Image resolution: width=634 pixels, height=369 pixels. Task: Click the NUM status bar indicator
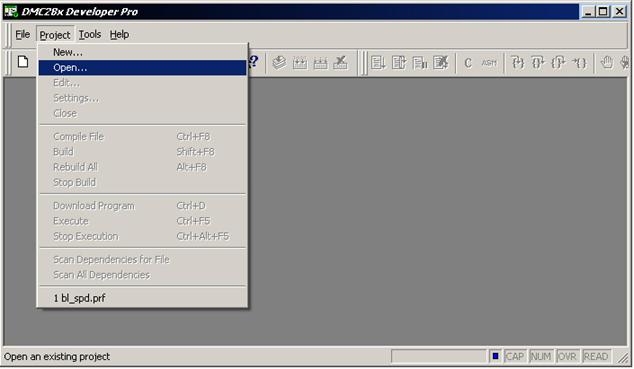click(x=541, y=356)
